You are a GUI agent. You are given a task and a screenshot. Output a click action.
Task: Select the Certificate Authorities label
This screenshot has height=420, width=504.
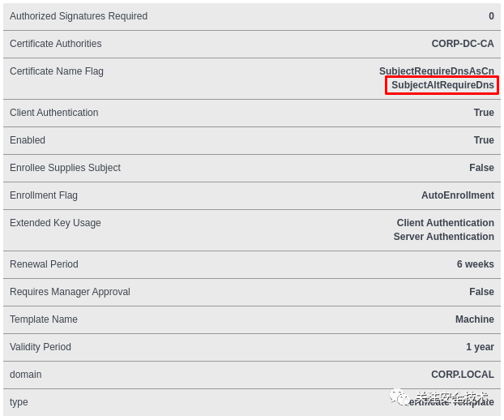56,44
